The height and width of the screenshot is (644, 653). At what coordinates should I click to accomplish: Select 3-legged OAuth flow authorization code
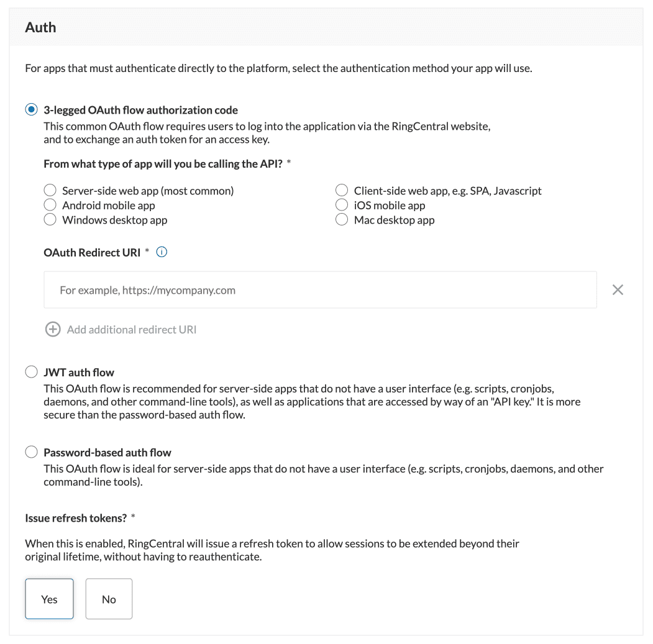(x=31, y=110)
